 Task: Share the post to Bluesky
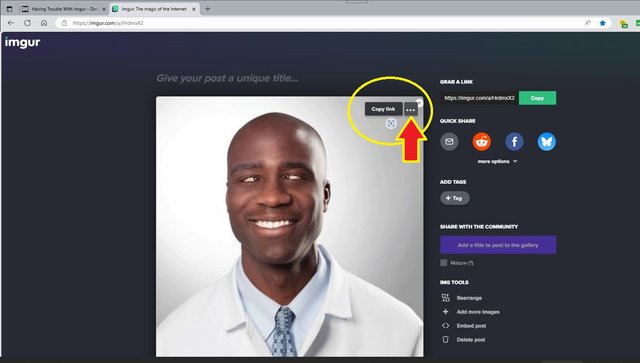click(x=547, y=142)
